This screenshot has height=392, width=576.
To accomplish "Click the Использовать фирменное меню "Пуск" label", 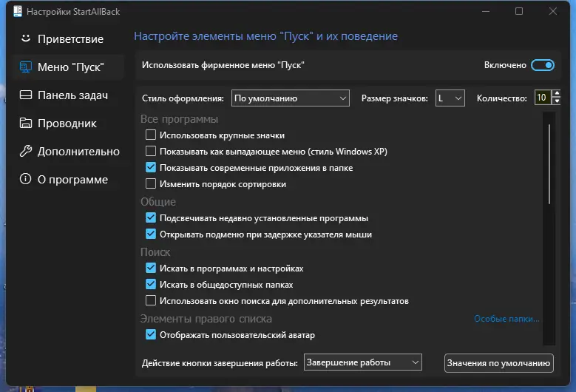I will 223,65.
